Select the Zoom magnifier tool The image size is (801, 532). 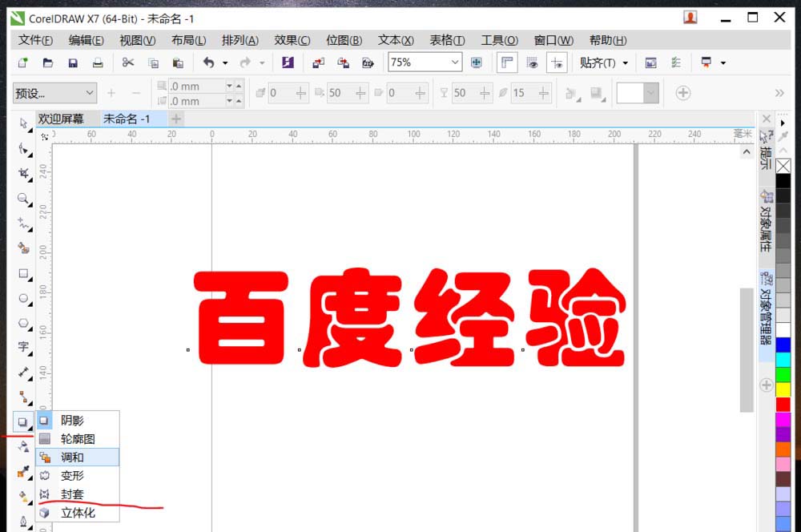[x=23, y=198]
